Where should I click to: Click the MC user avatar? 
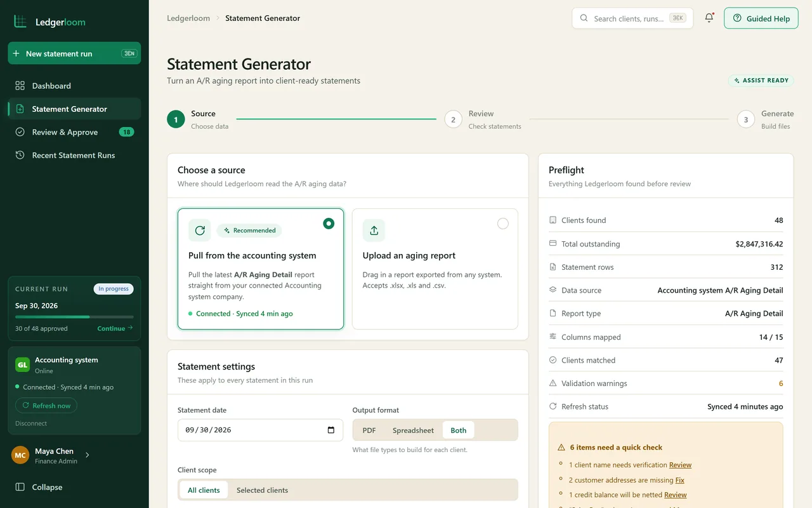(x=20, y=455)
